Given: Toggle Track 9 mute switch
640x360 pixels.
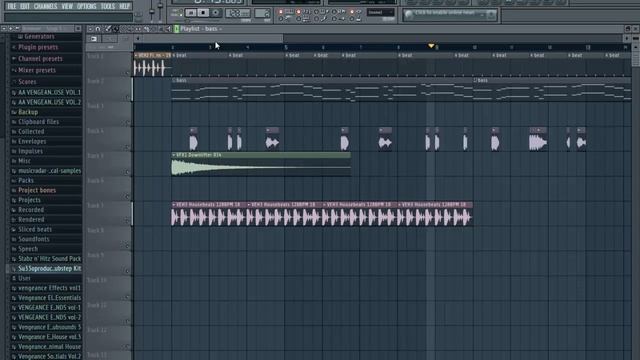Looking at the screenshot, I should tap(127, 271).
